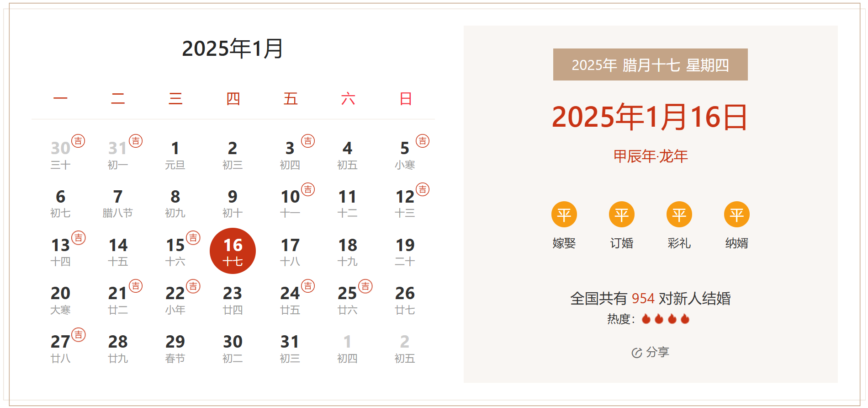Click the 热度 flame rating row
Screen dimensions: 868x408
(648, 319)
